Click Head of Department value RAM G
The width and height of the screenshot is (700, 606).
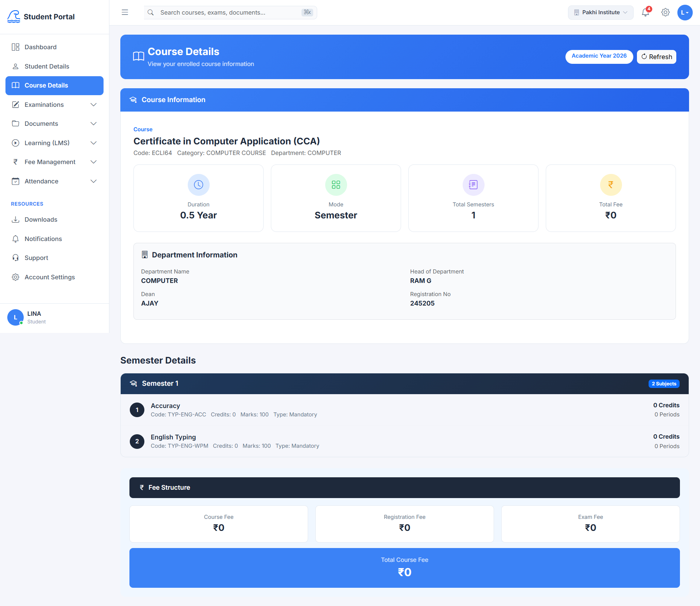coord(421,281)
